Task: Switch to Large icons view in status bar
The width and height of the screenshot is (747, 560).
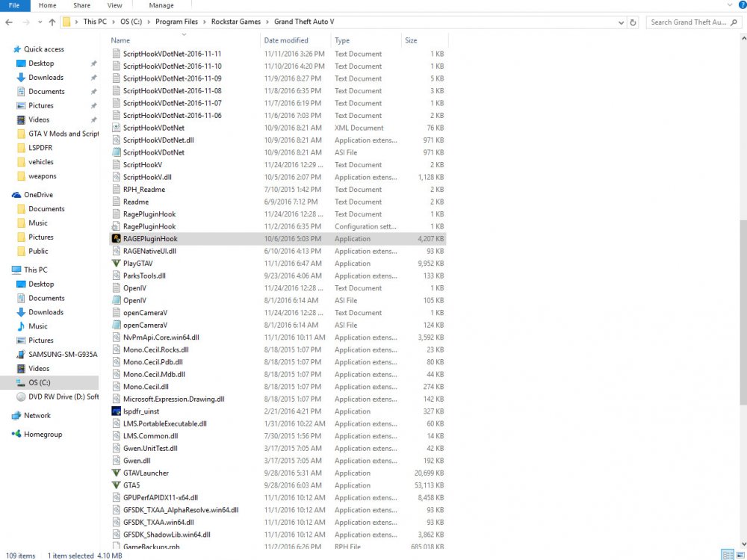Action: (740, 555)
